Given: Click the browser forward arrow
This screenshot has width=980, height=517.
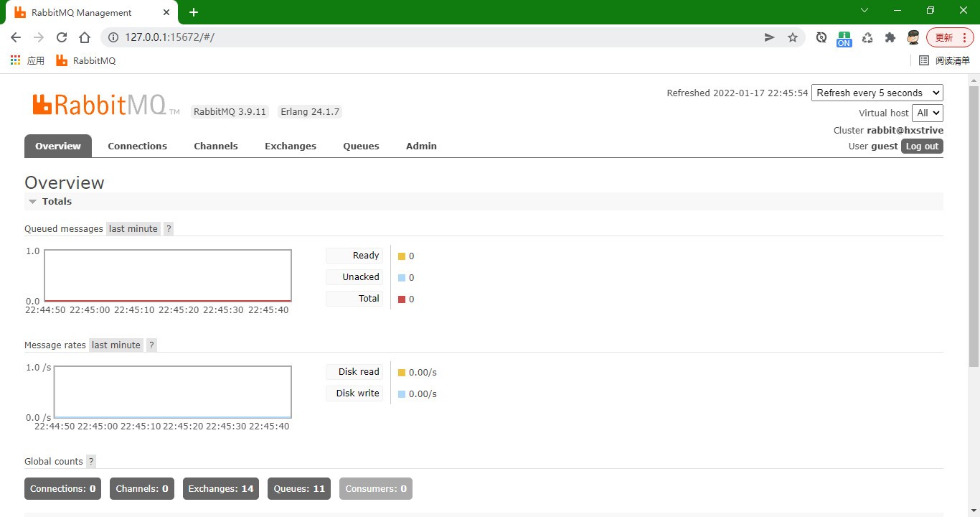Looking at the screenshot, I should click(x=39, y=37).
